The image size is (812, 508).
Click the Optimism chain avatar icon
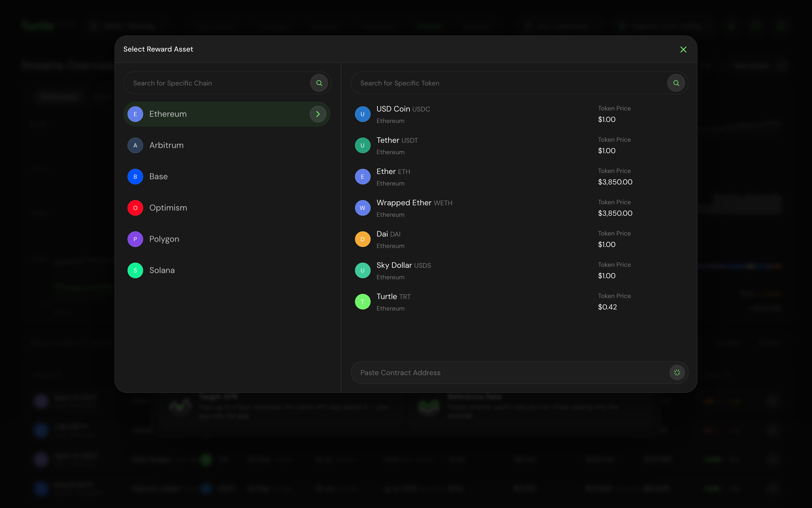point(135,208)
